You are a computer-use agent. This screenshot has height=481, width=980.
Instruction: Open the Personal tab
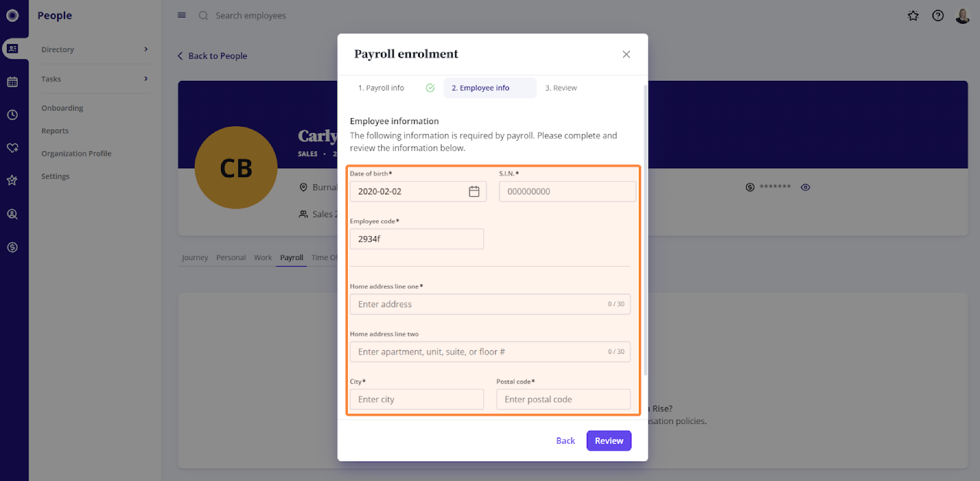(231, 258)
